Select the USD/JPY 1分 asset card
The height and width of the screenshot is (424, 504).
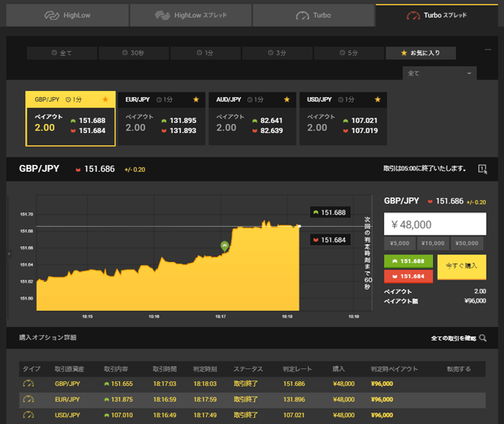coord(343,118)
